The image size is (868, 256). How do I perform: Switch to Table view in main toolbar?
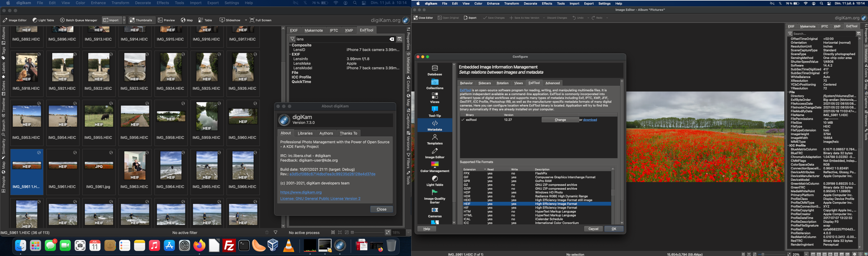point(205,20)
